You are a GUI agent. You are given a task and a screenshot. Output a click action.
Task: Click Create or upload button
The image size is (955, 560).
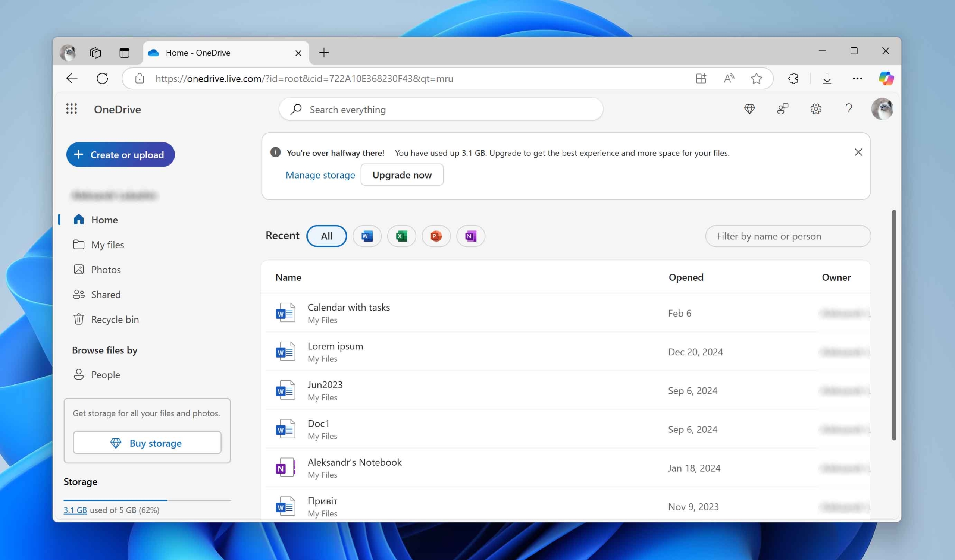[120, 154]
